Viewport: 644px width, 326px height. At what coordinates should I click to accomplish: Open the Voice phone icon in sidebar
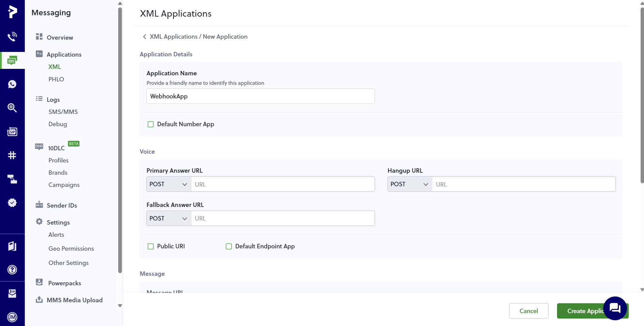click(12, 37)
